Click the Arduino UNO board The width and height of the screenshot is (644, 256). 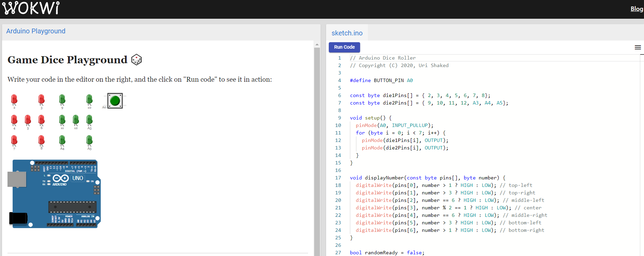pos(54,194)
